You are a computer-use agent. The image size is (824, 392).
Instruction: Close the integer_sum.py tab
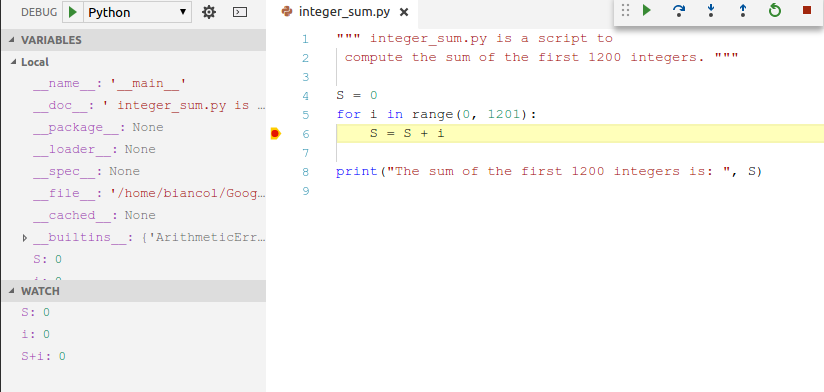(404, 12)
